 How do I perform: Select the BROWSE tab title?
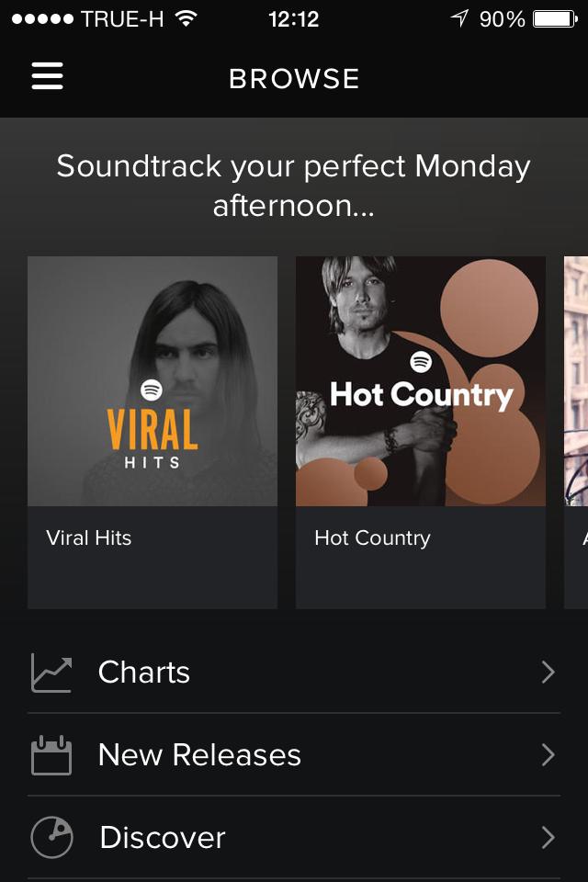click(294, 78)
